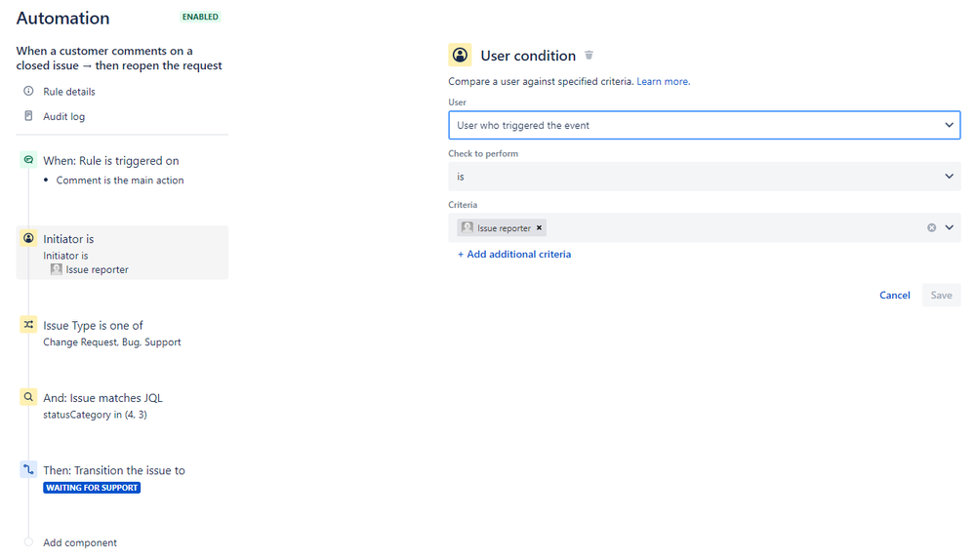This screenshot has width=975, height=560.
Task: Click the Transition issue action icon
Action: click(x=28, y=469)
